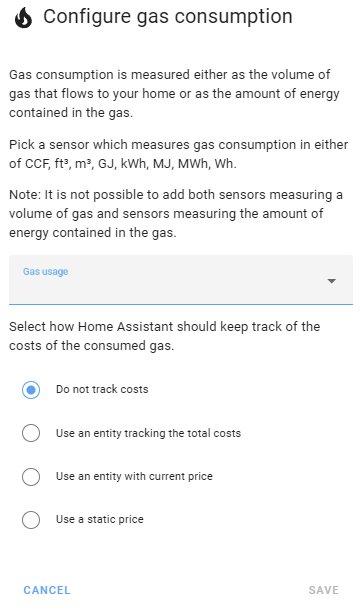Viewport: 362px width, 614px height.
Task: Click the "Configure gas consumption" title
Action: [168, 17]
